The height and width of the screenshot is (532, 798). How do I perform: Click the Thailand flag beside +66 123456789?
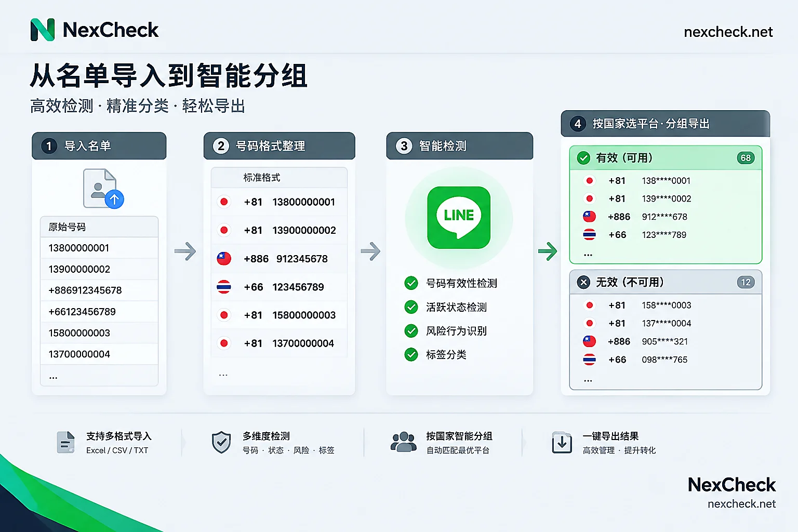224,287
